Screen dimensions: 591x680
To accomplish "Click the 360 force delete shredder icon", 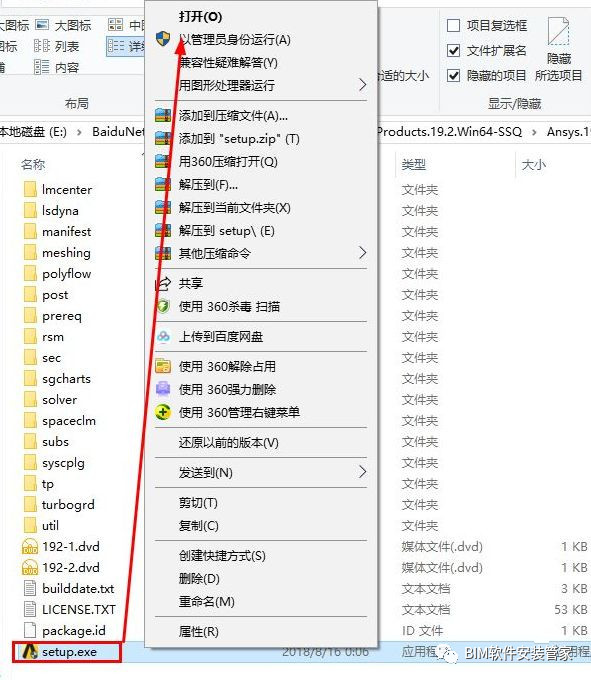I will pos(163,389).
